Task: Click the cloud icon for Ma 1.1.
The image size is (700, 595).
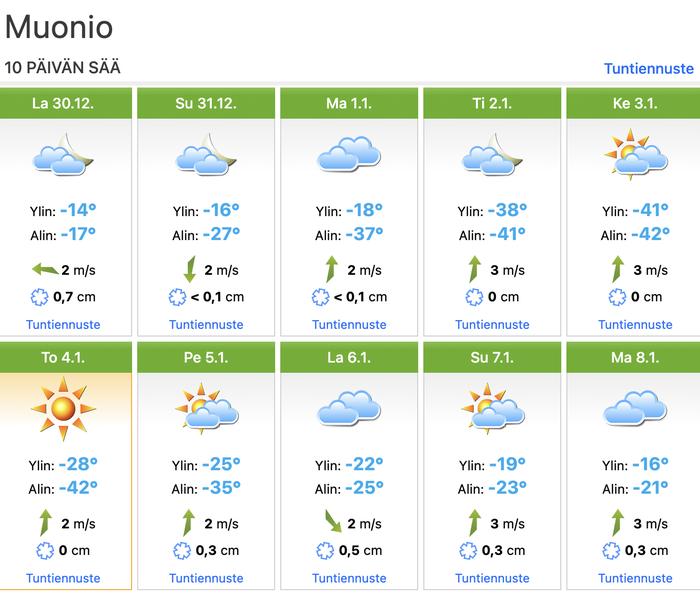Action: [348, 155]
